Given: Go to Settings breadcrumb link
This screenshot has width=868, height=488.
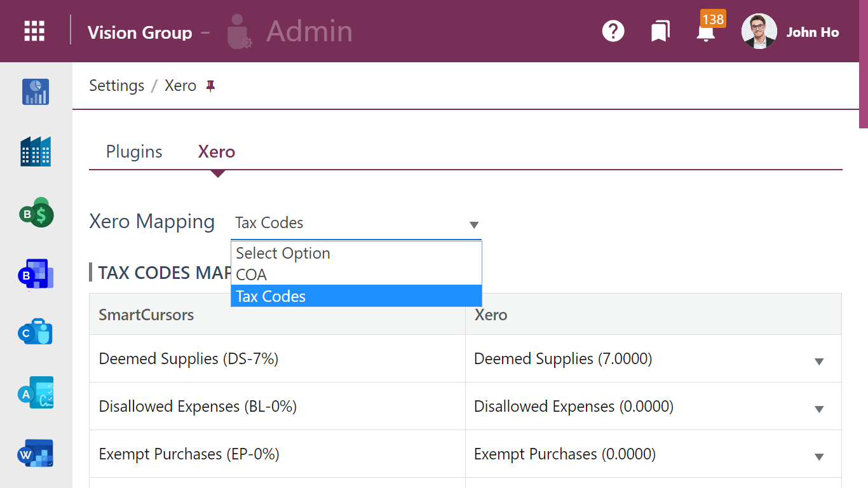Looking at the screenshot, I should [117, 86].
